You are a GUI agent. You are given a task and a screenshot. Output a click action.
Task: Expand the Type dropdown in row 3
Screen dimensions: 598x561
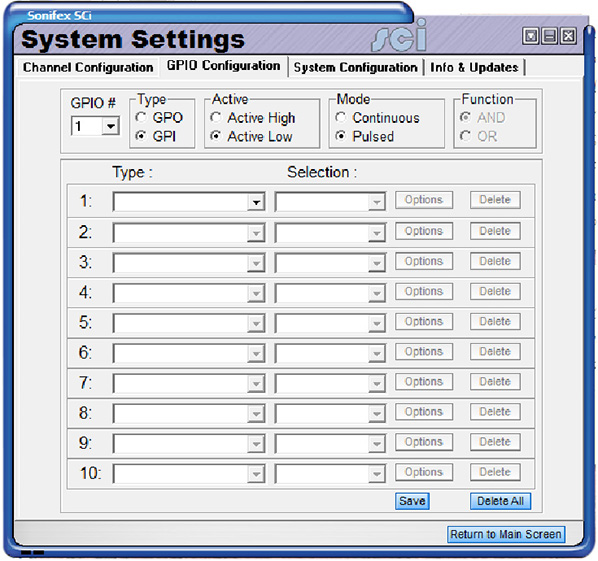256,263
